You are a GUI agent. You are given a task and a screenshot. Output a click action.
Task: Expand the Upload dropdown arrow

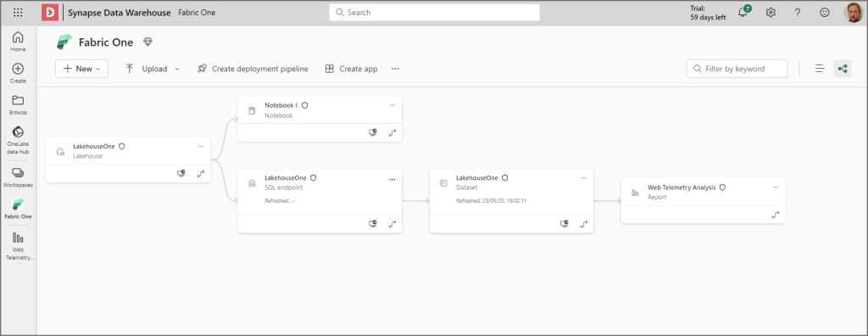[x=177, y=69]
